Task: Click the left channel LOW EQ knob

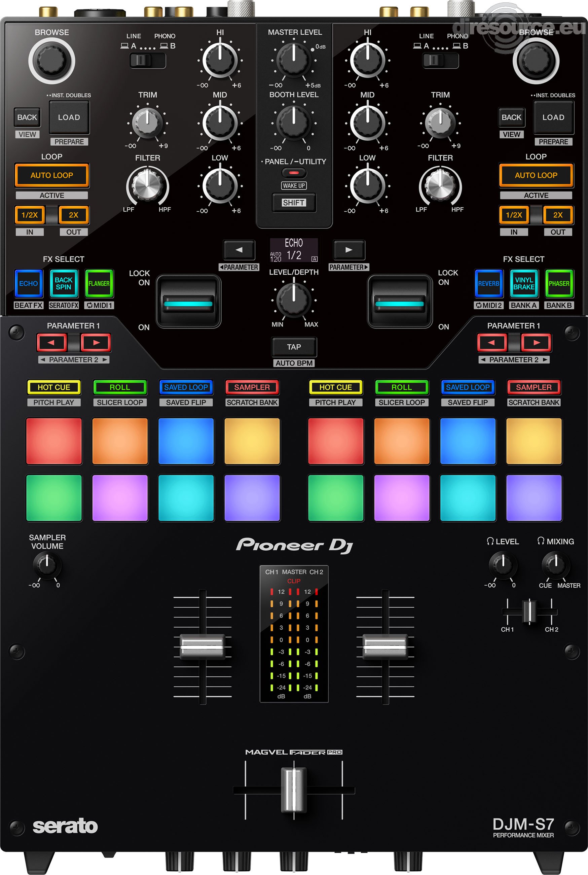Action: pos(220,185)
